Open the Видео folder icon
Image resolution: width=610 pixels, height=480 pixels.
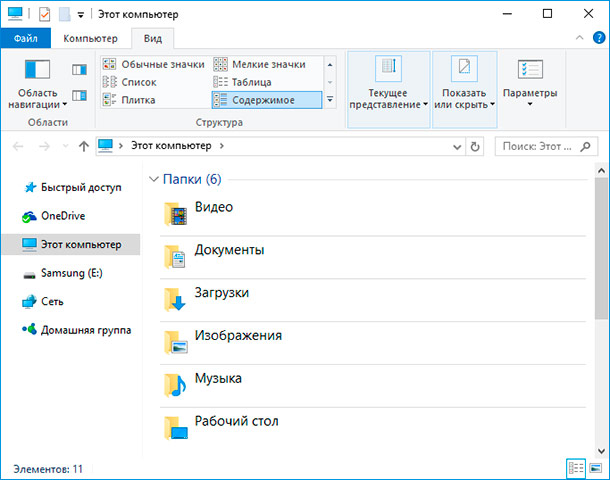(175, 214)
